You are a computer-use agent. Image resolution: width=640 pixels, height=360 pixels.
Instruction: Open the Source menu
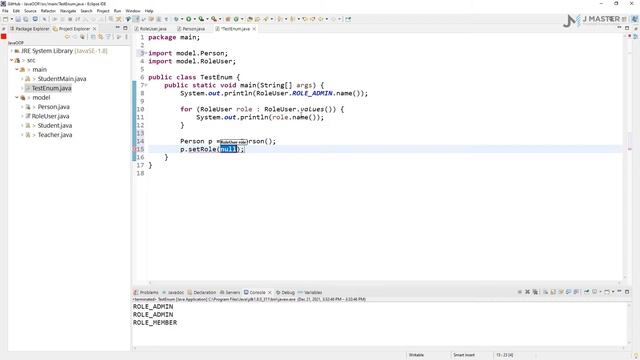pos(30,11)
